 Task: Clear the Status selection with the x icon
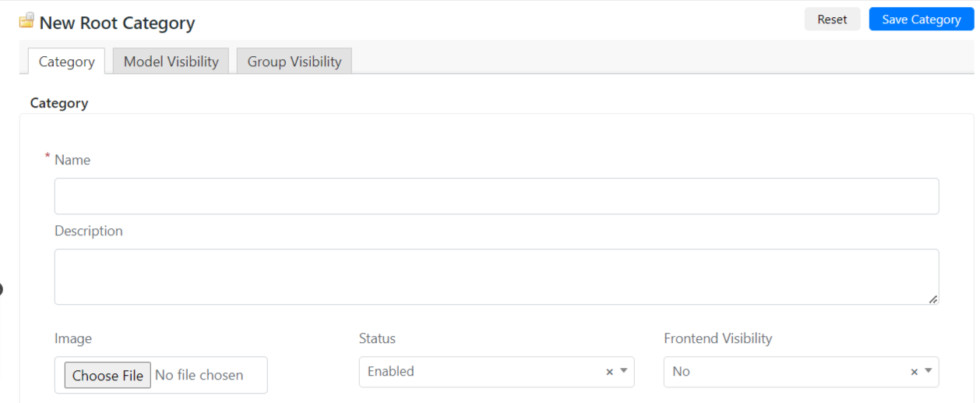point(609,373)
